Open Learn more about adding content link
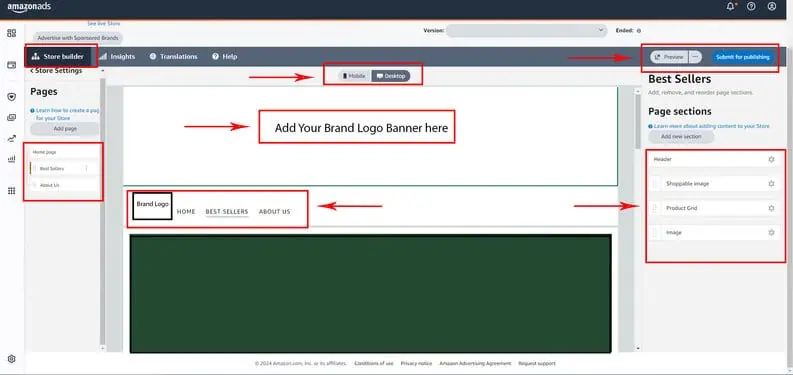The image size is (793, 375). [x=709, y=126]
